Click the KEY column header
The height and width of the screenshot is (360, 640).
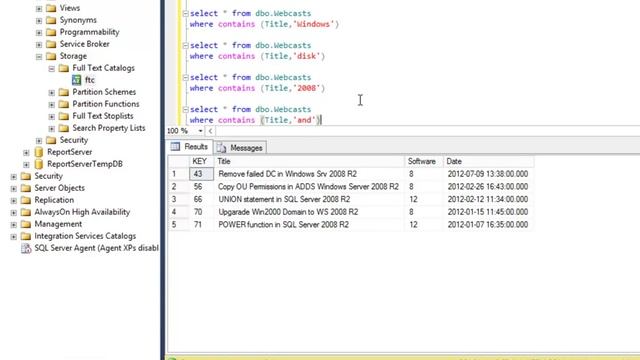201,161
